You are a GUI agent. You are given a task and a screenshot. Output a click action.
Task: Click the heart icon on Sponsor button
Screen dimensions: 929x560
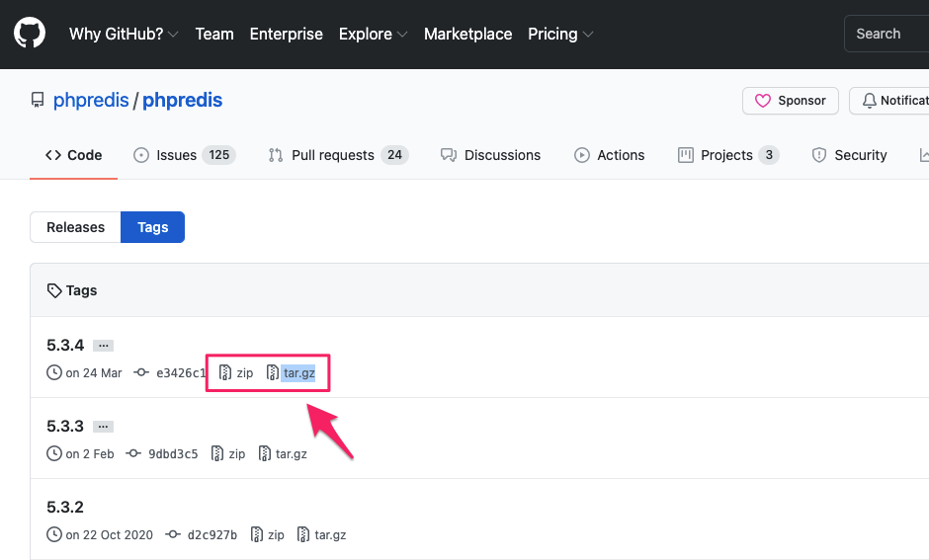[763, 101]
